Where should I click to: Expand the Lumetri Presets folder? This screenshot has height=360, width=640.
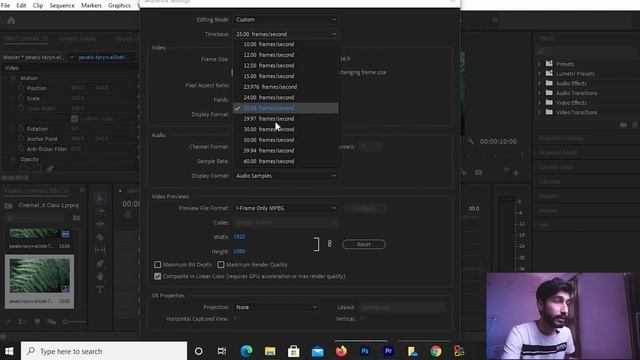tap(539, 74)
